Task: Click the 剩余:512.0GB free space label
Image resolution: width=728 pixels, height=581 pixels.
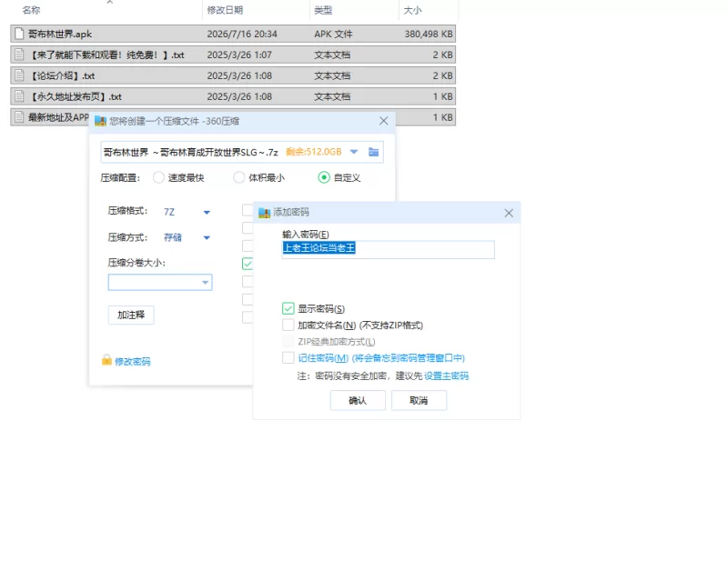Action: point(313,152)
